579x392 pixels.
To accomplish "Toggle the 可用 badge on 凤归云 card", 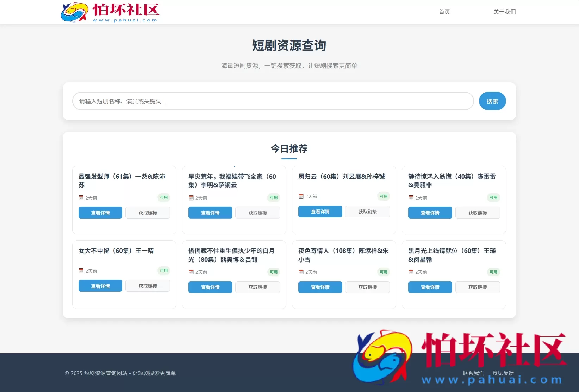I will pos(383,196).
